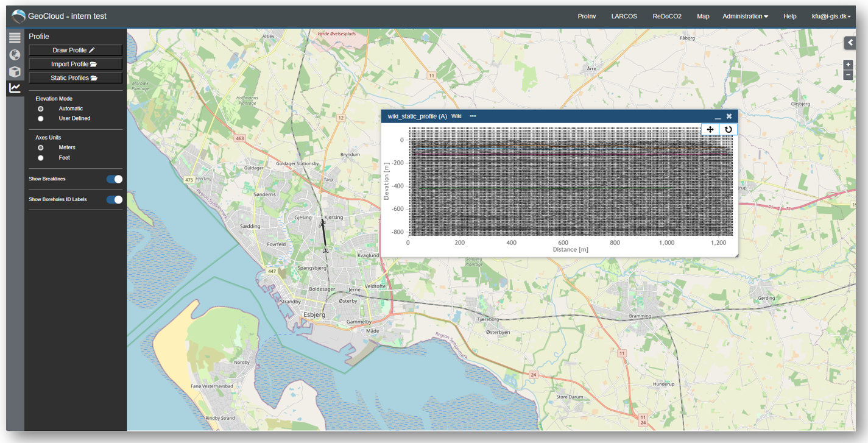This screenshot has height=443, width=868.
Task: Open the Administration dropdown menu
Action: point(745,16)
